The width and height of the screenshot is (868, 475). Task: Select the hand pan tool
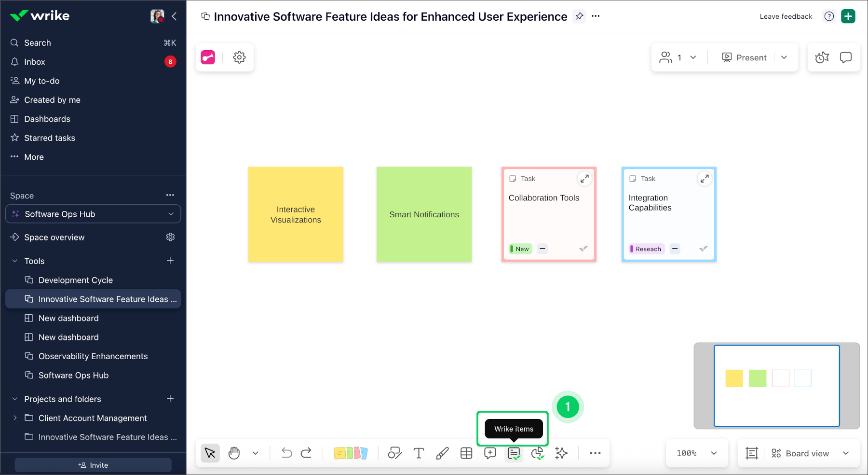(234, 453)
